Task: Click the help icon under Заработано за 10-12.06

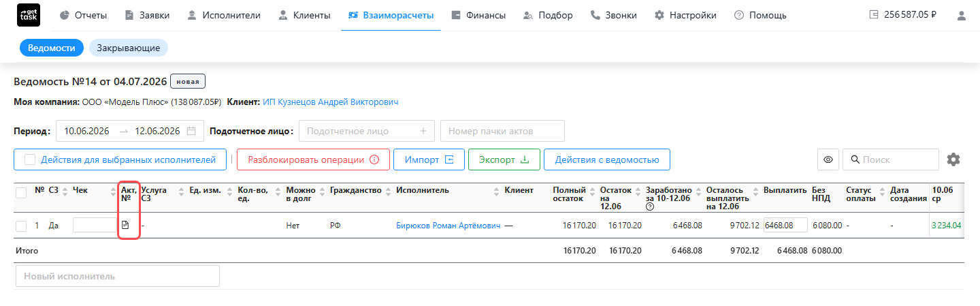Action: pos(649,207)
